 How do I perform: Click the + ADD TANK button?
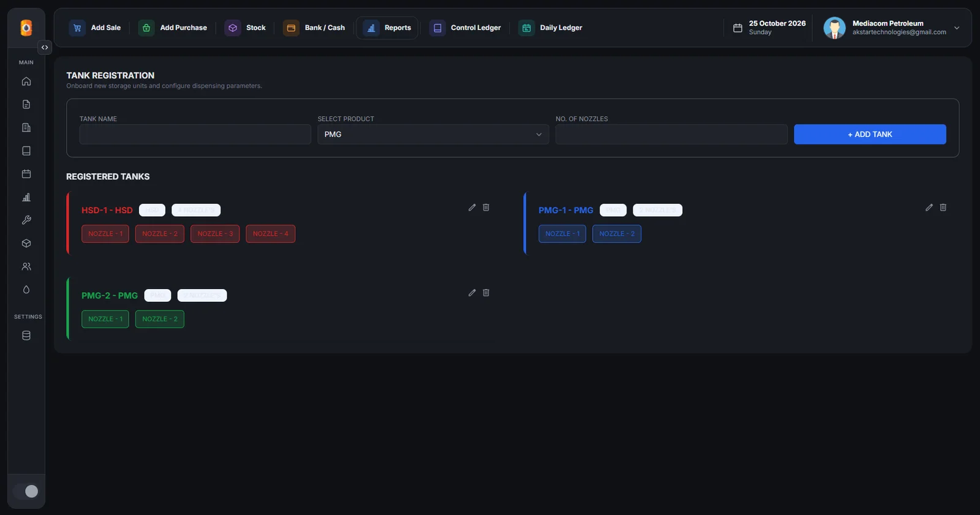point(870,134)
